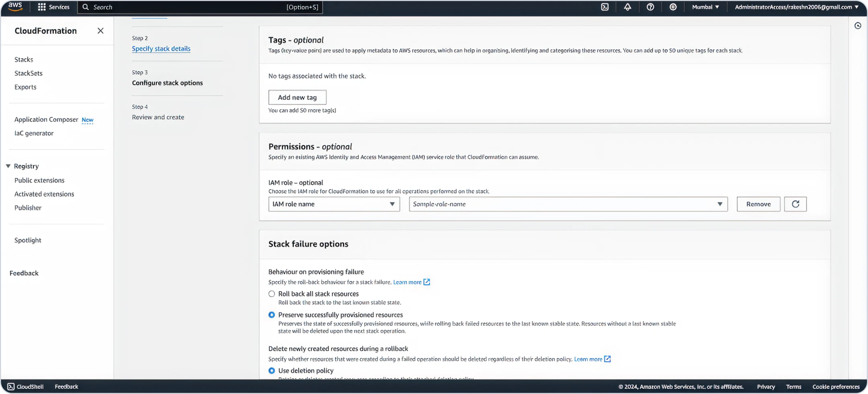The width and height of the screenshot is (868, 394).
Task: Select Preserve successfully provisioned resources option
Action: [x=272, y=315]
